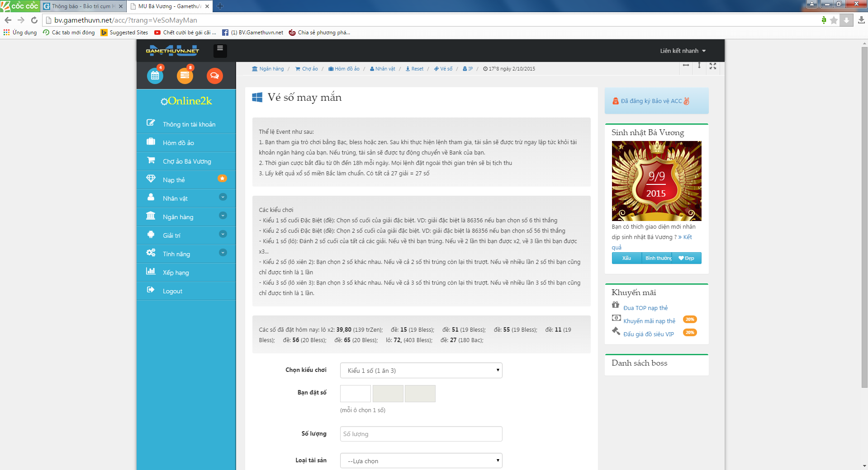This screenshot has width=868, height=470.
Task: Open the calendar notification icon
Action: [x=155, y=75]
